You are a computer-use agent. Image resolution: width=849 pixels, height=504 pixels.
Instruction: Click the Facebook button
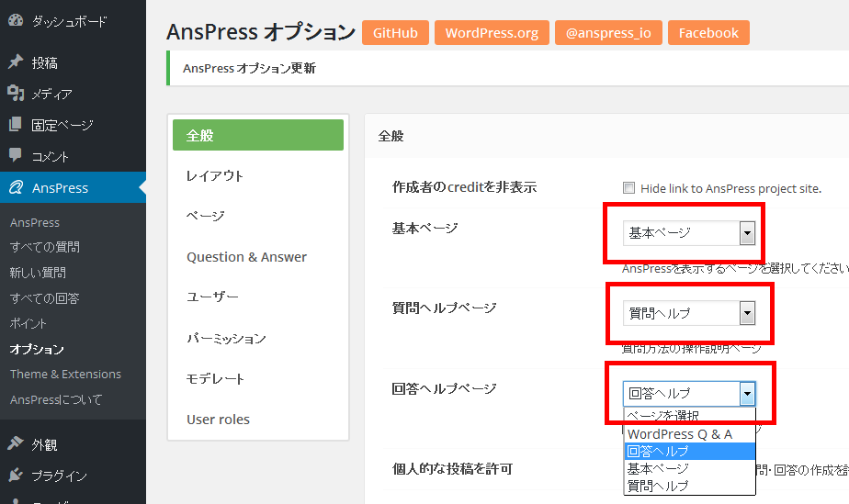coord(708,32)
